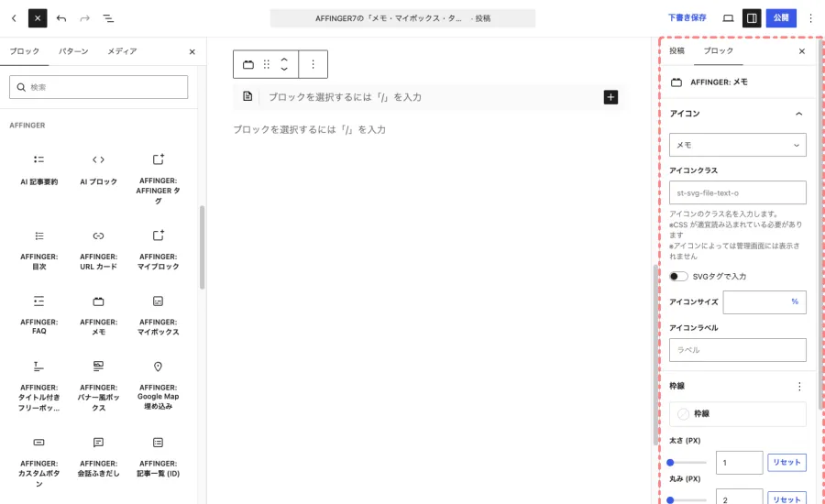This screenshot has height=504, width=825.
Task: Insert the AFFINGER マイボックス block
Action: point(158,315)
